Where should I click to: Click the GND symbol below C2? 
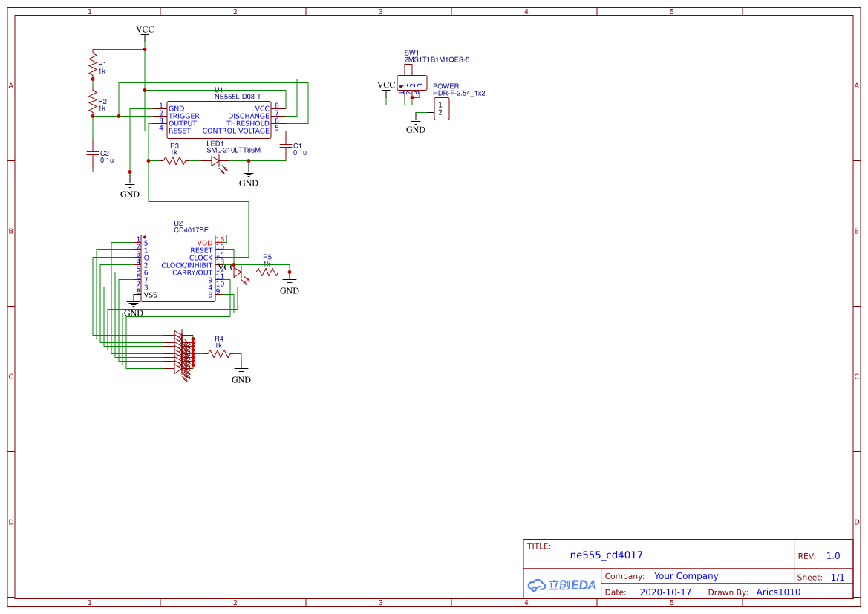click(x=130, y=189)
